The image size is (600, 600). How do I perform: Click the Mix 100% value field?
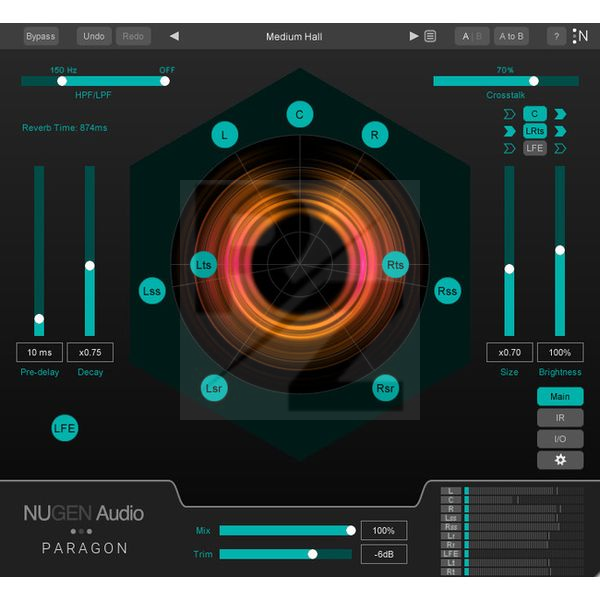tap(384, 530)
